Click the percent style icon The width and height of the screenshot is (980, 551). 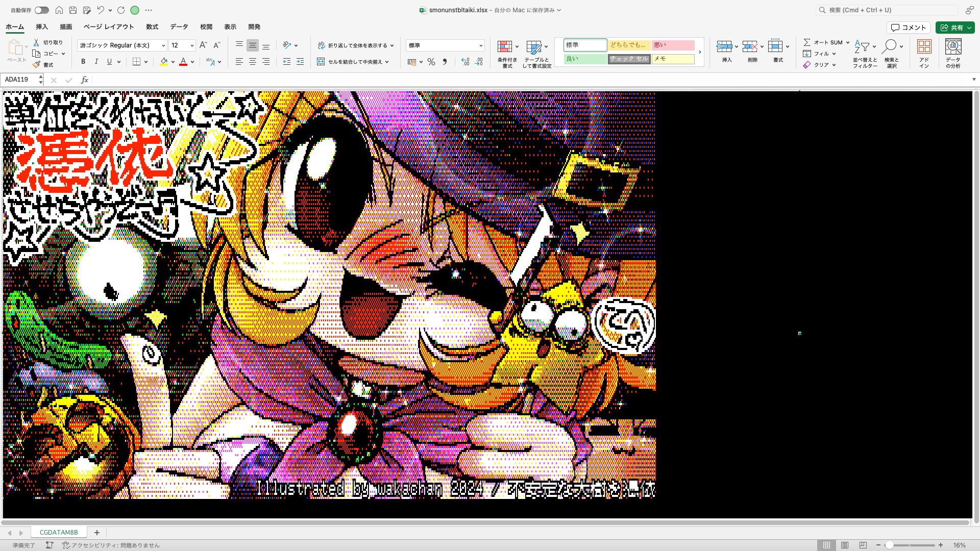(x=431, y=62)
